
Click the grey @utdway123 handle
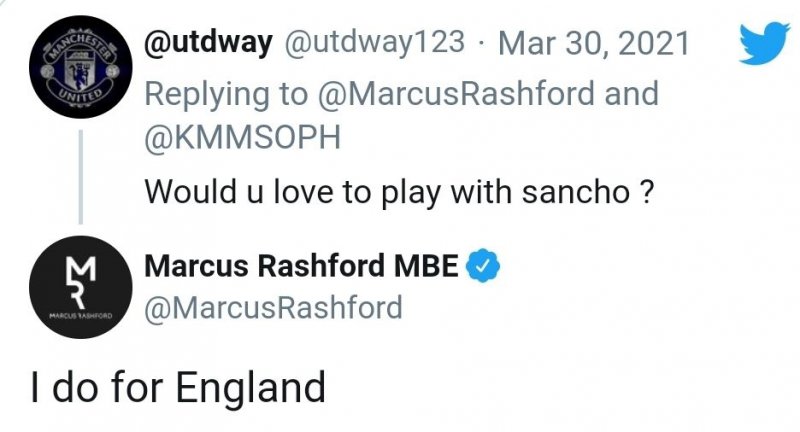(x=378, y=42)
